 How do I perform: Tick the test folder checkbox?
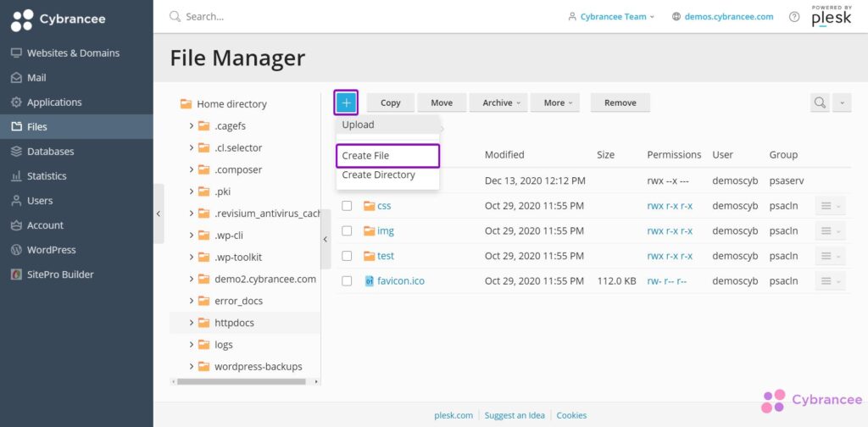pyautogui.click(x=347, y=256)
